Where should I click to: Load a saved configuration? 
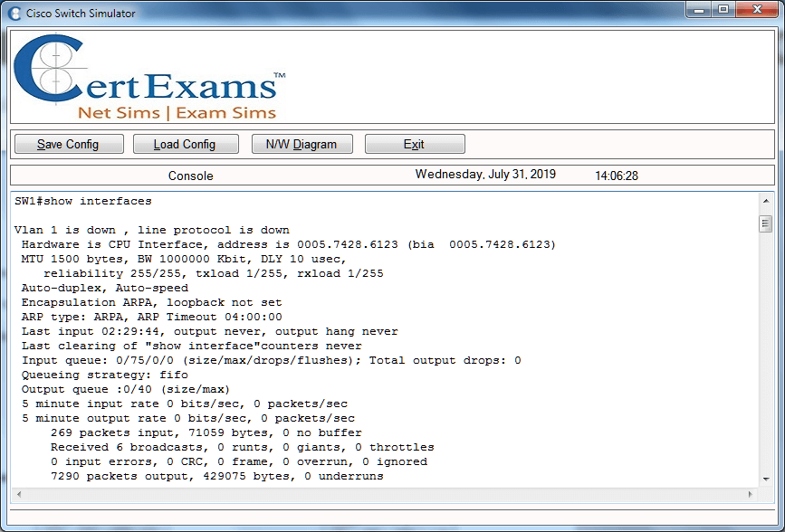pos(185,143)
